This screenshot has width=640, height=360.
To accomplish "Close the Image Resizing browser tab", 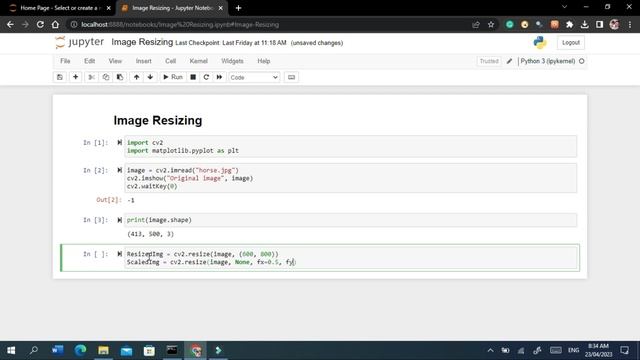I will tap(220, 8).
